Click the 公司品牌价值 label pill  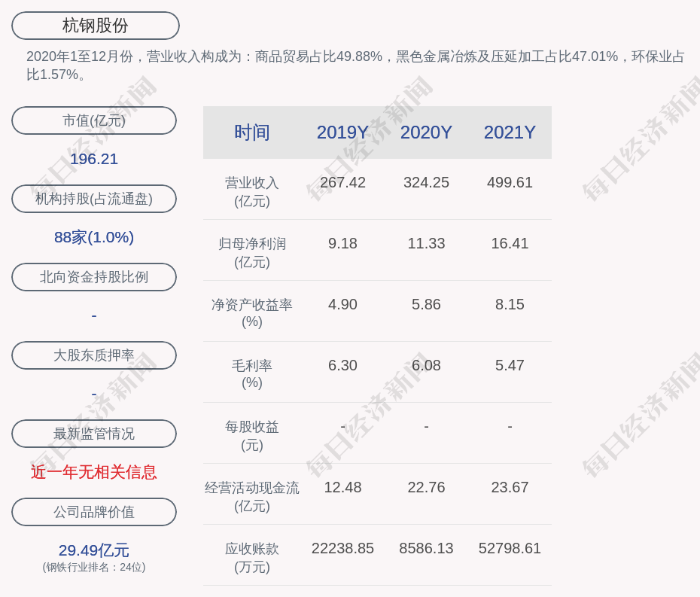94,512
